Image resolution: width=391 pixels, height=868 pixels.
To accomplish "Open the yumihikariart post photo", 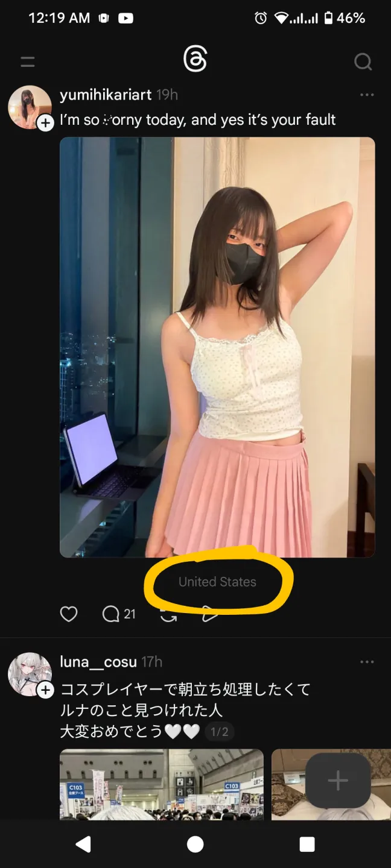I will [x=217, y=347].
